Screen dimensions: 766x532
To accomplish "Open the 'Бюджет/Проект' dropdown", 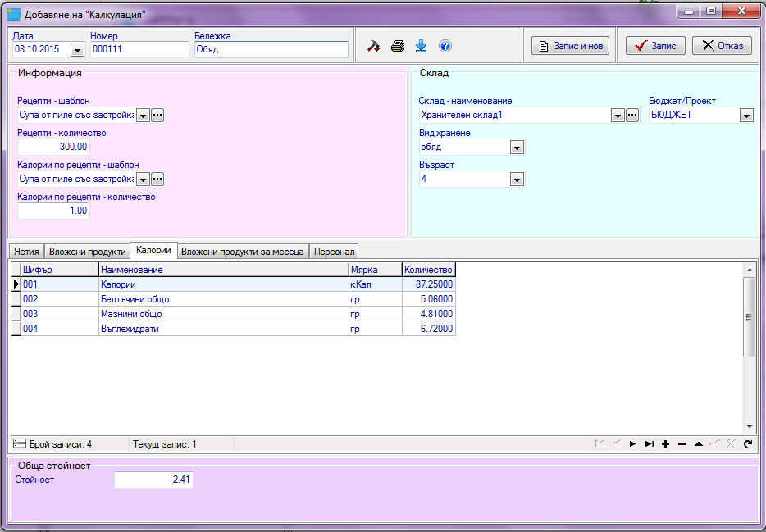I will [x=746, y=116].
